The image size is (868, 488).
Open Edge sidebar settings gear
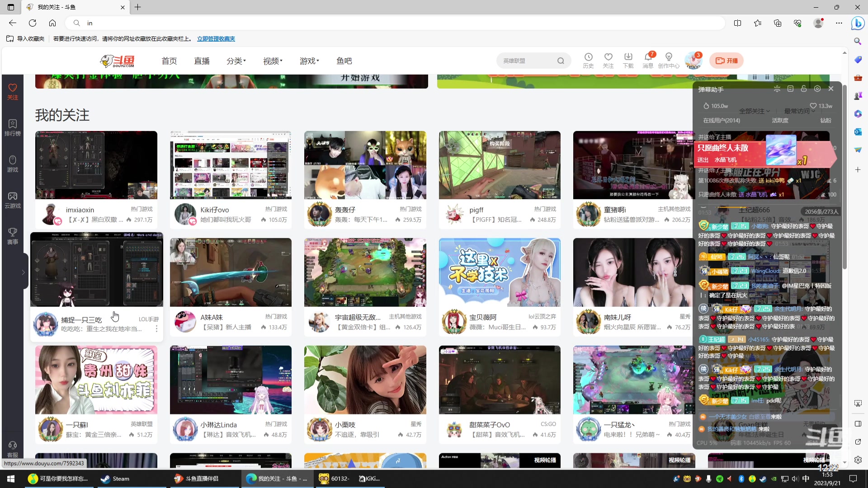point(858,460)
